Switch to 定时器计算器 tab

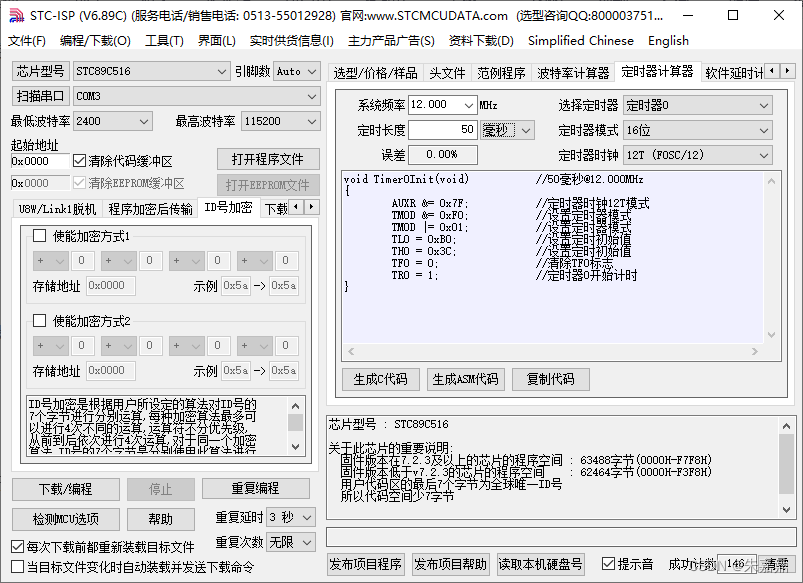tap(658, 71)
